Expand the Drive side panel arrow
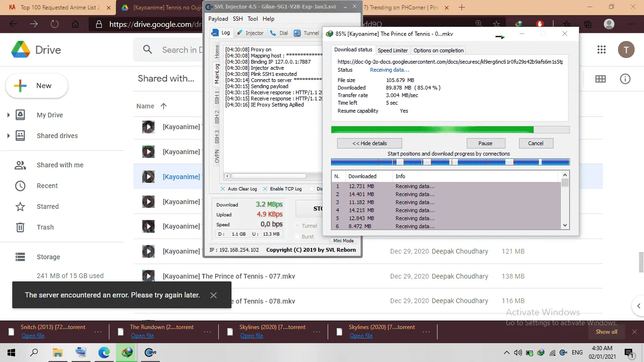644x362 pixels. pos(639,306)
